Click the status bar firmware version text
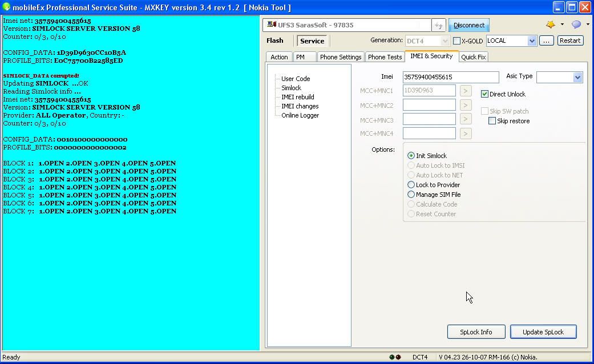Image resolution: width=594 pixels, height=364 pixels. (x=488, y=357)
